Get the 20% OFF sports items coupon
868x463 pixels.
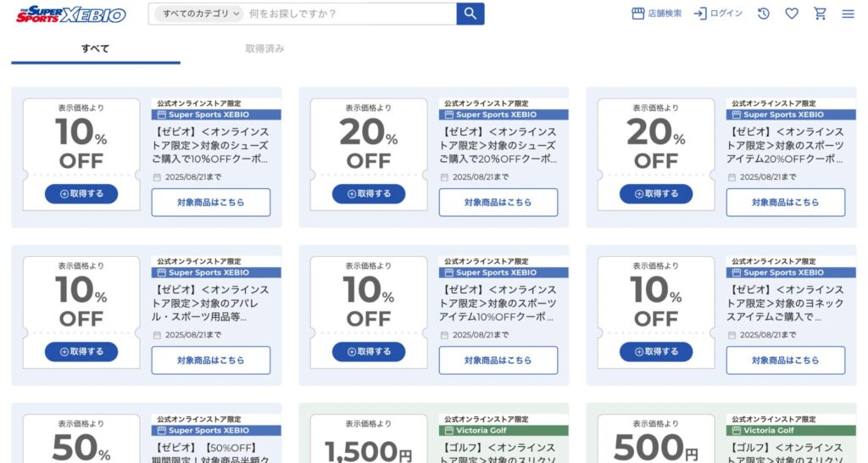tap(656, 194)
